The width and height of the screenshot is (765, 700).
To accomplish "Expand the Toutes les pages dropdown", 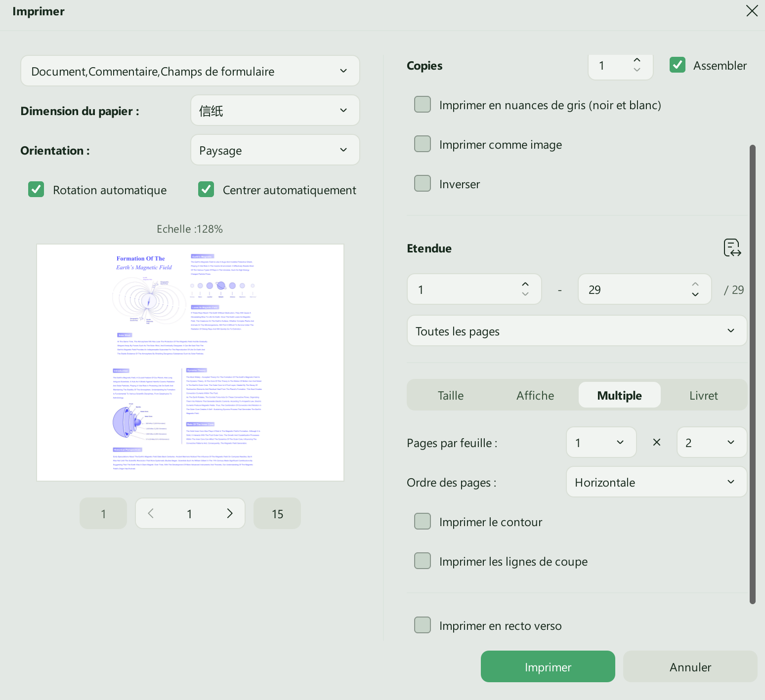I will [x=577, y=330].
